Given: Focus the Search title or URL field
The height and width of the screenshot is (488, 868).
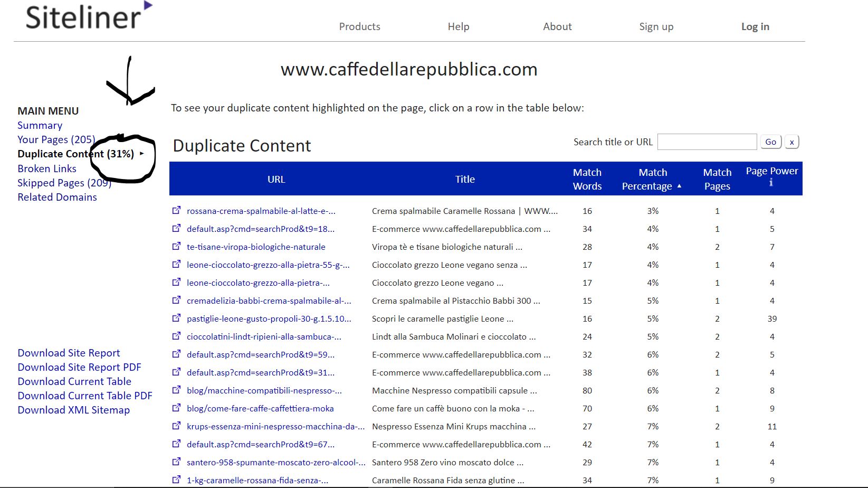Looking at the screenshot, I should pos(707,142).
